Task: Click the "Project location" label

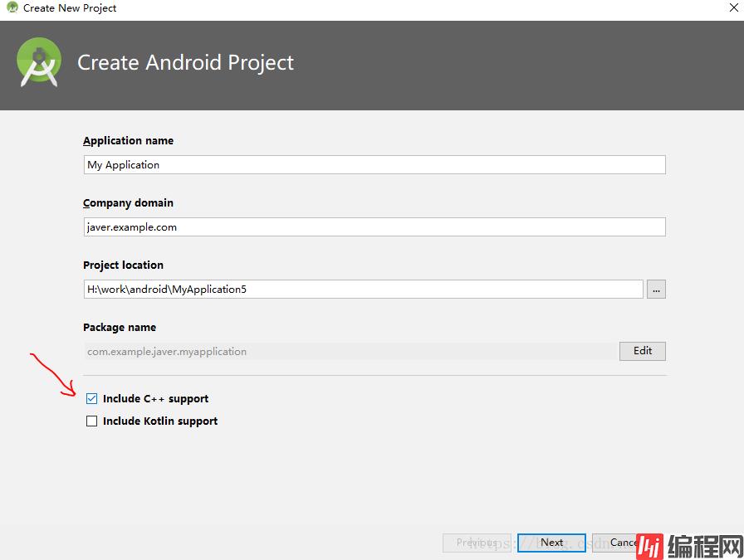Action: point(123,265)
